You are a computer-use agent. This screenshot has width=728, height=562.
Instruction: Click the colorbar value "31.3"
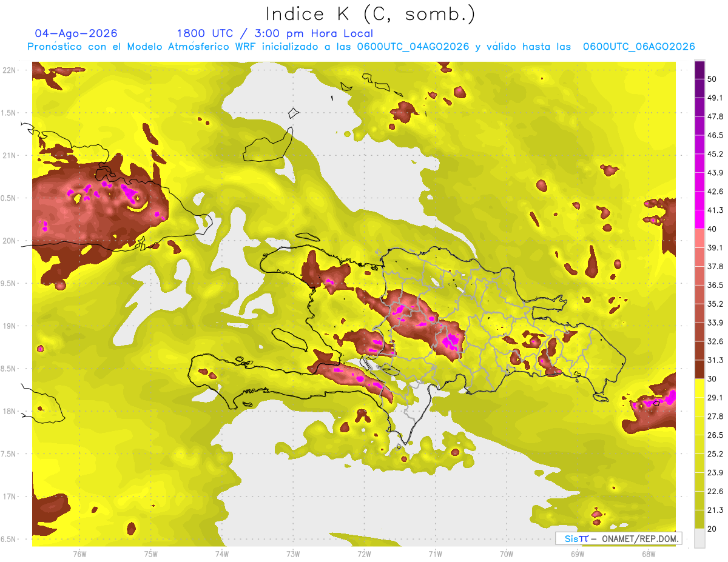coord(715,360)
